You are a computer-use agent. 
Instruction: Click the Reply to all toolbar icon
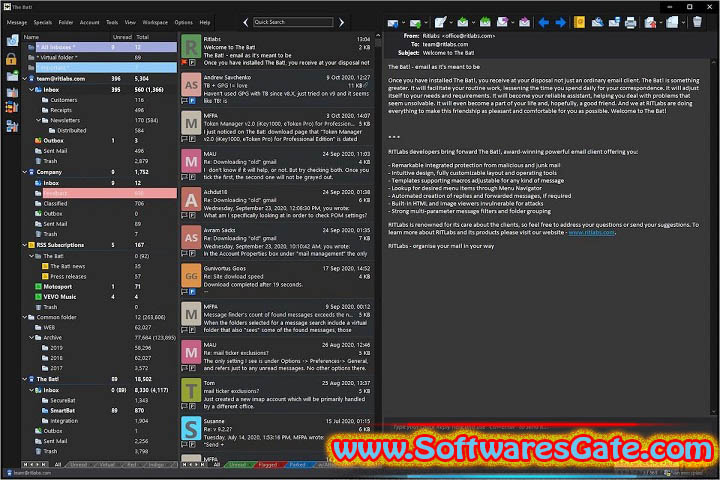(x=485, y=22)
